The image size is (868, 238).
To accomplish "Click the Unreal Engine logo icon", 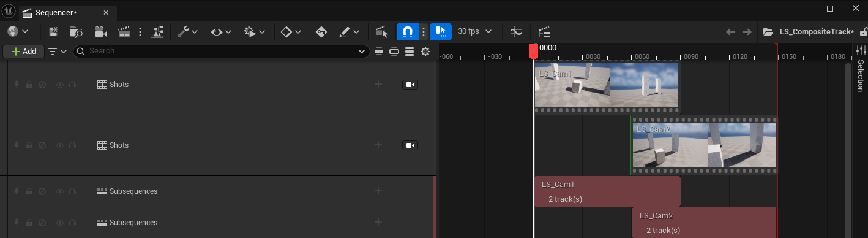I will click(x=9, y=10).
